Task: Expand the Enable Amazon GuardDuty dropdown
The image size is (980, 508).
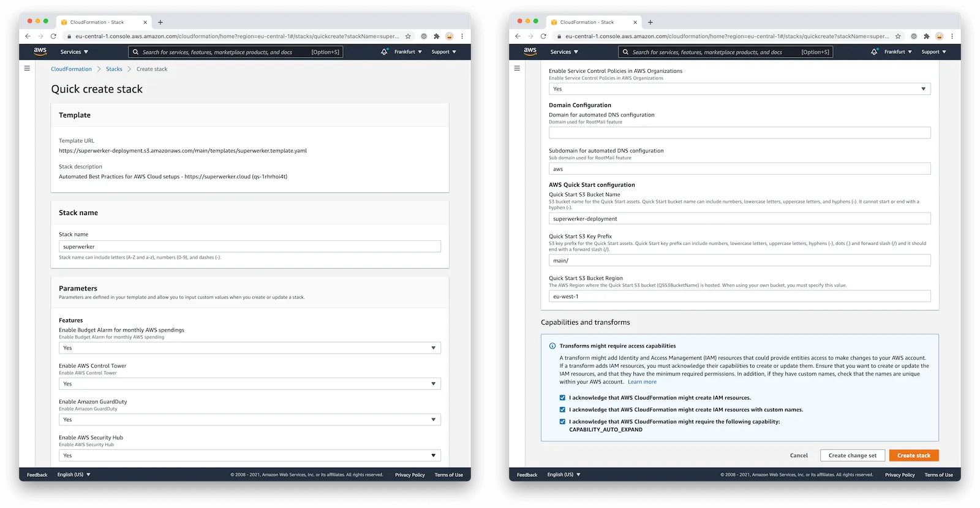Action: [x=249, y=420]
